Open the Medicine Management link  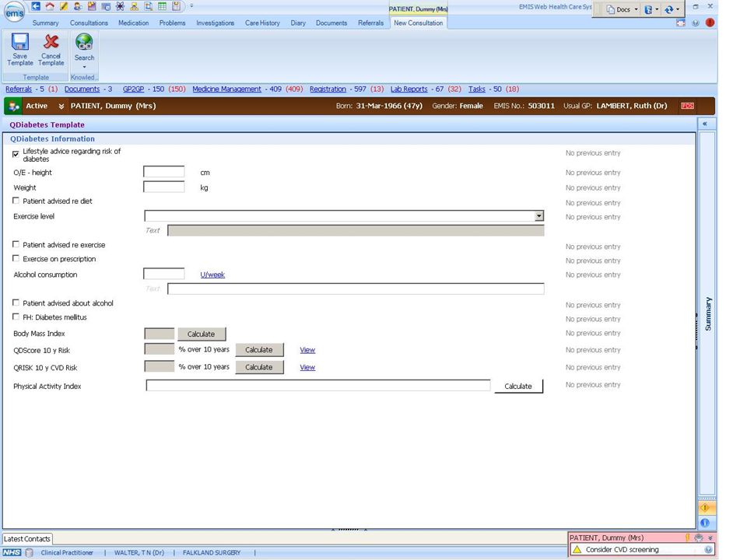pyautogui.click(x=226, y=89)
